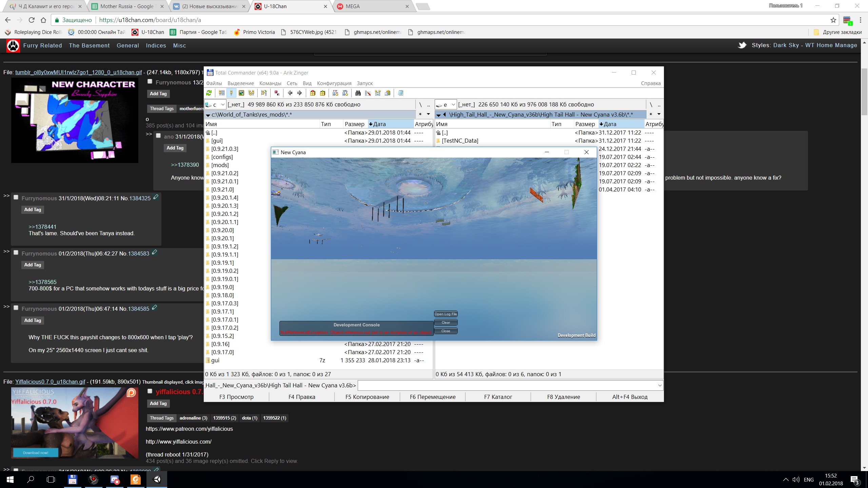The width and height of the screenshot is (868, 488).
Task: Select the full details view icon in toolbar
Action: coord(231,93)
